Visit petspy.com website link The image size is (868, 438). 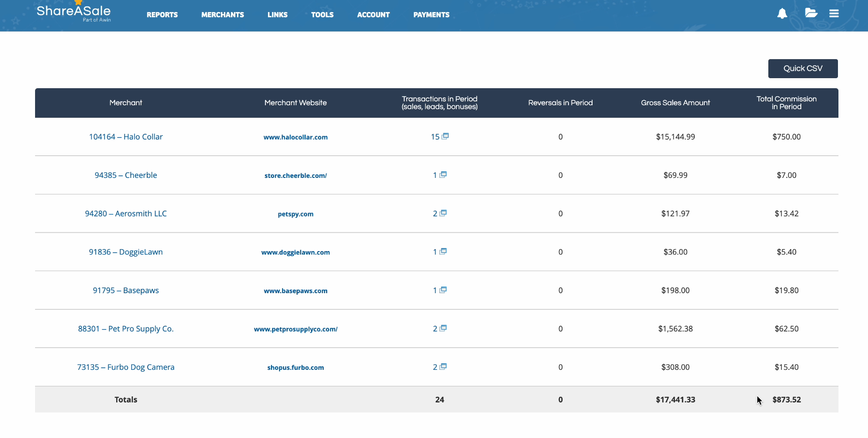pyautogui.click(x=296, y=214)
